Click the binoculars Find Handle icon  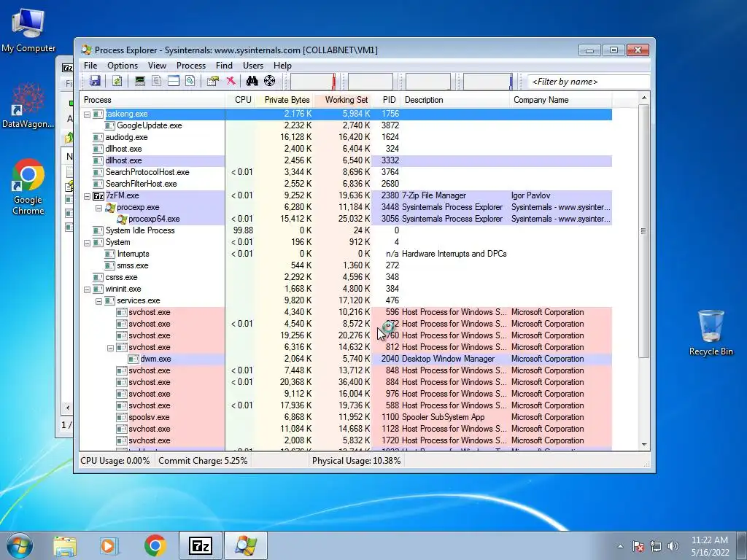coord(252,81)
